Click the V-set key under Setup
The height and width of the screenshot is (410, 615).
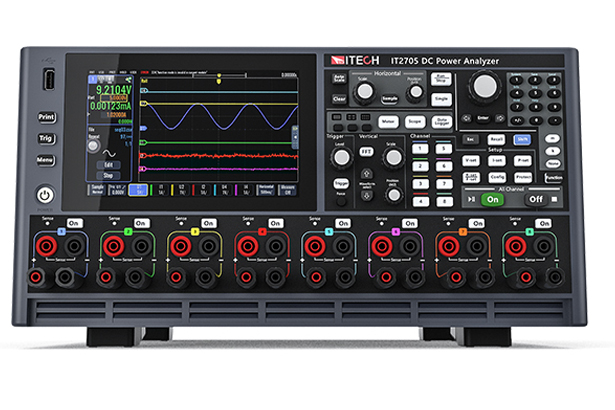pyautogui.click(x=471, y=160)
